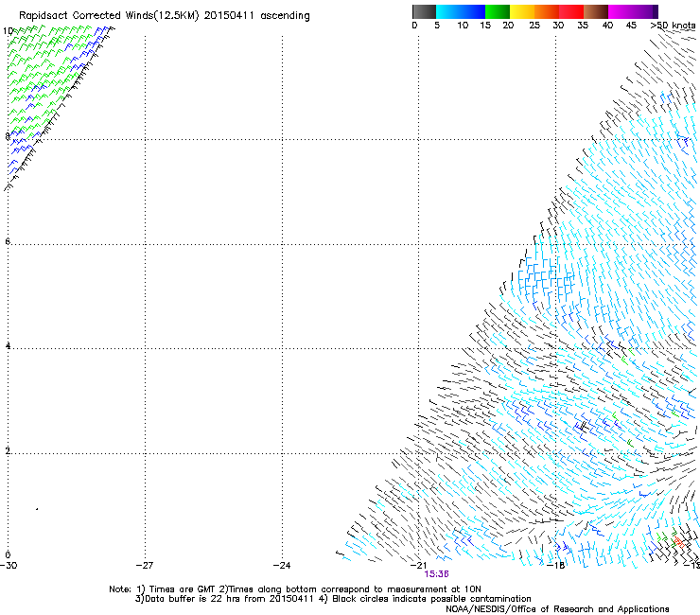700x615 pixels.
Task: Click the '15' legend scale label
Action: (x=485, y=25)
